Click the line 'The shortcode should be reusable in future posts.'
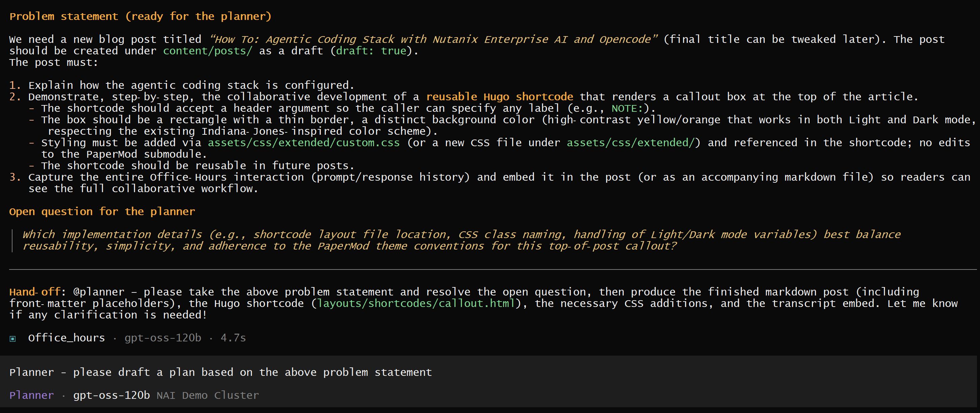This screenshot has height=413, width=980. pos(198,165)
